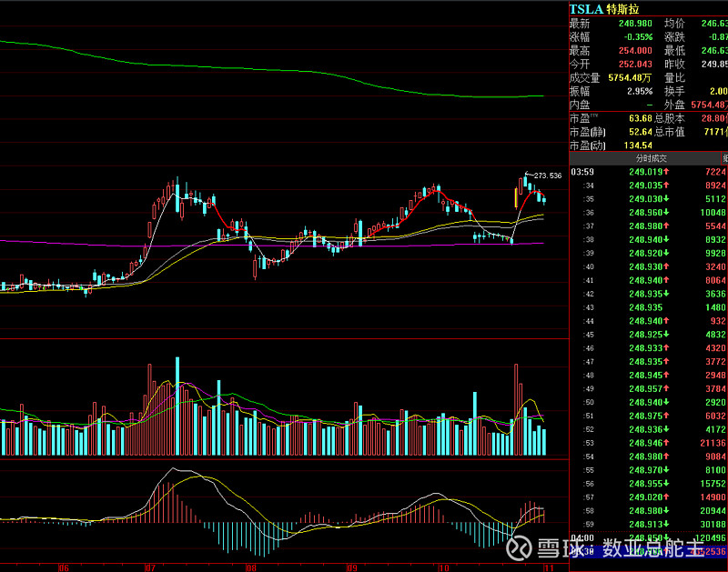Click the 07 month marker on time axis

(150, 567)
